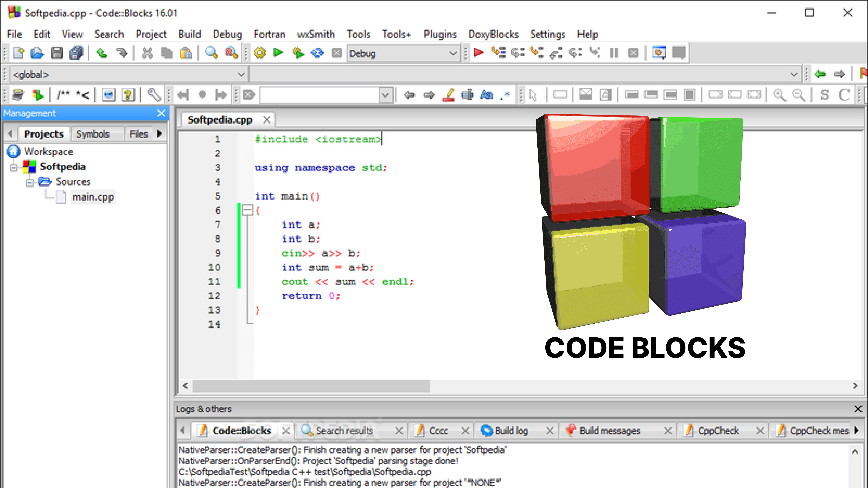Select the Workspace tree item
Image resolution: width=868 pixels, height=488 pixels.
point(48,152)
